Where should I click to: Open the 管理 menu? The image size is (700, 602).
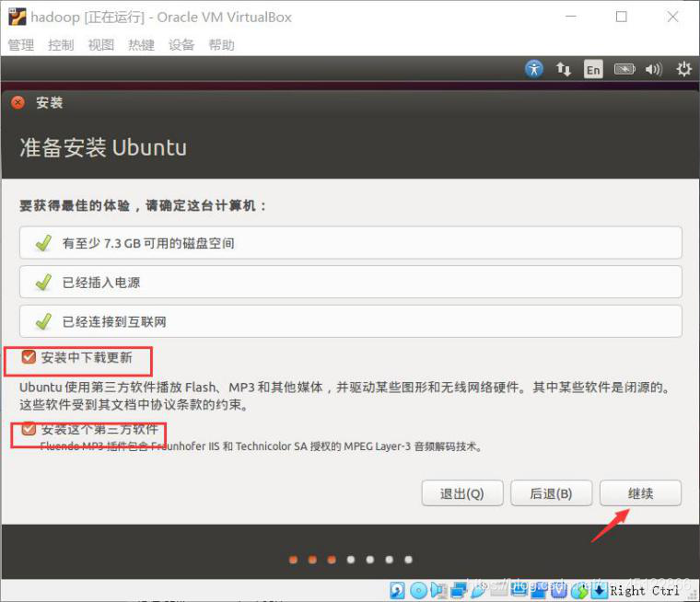[x=21, y=44]
